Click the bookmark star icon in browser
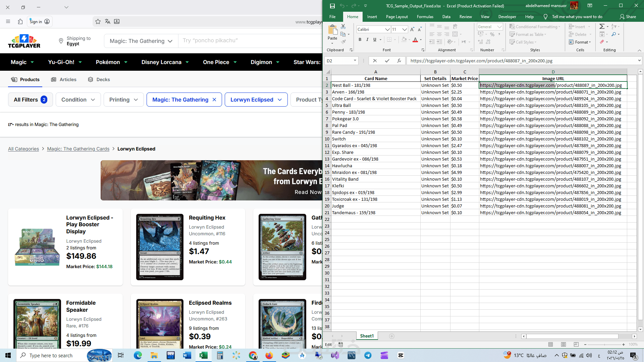The width and height of the screenshot is (644, 362). 98,22
